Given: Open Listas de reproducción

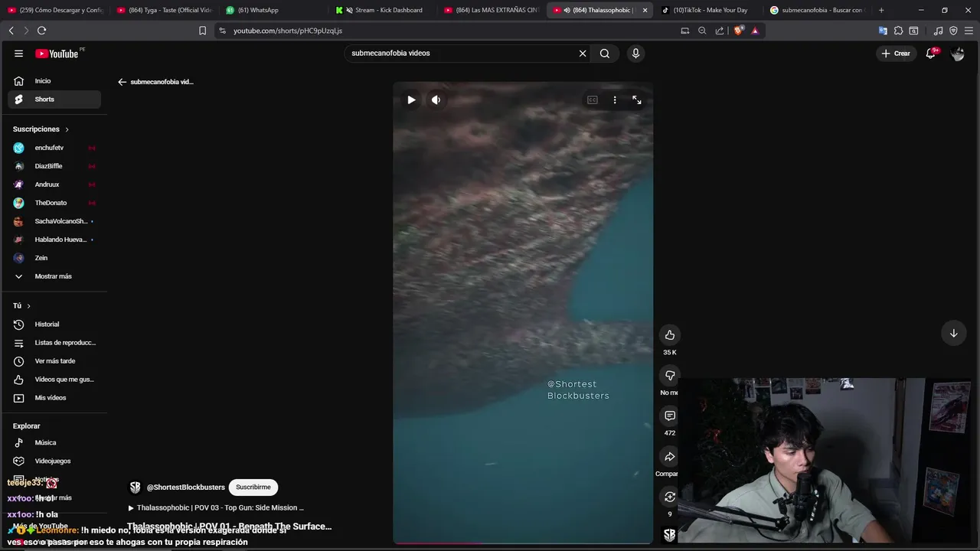Looking at the screenshot, I should 54,343.
